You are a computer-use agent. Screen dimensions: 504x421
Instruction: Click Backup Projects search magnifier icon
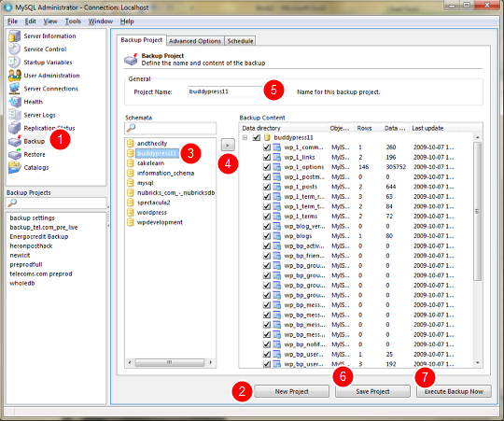(12, 203)
